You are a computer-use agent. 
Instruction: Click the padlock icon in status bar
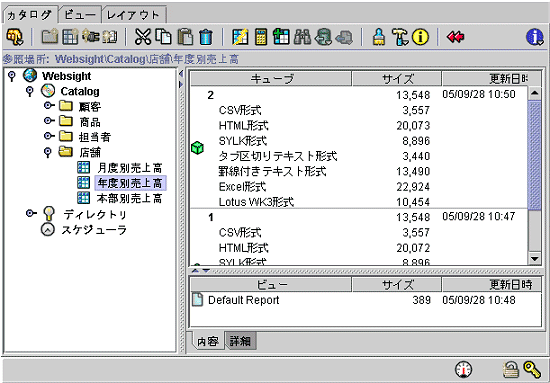(x=510, y=370)
